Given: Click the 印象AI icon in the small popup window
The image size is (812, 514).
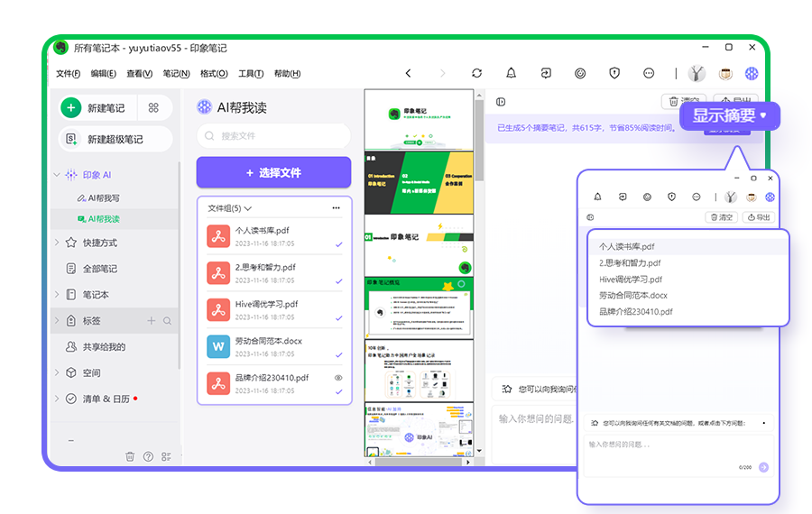Looking at the screenshot, I should click(x=770, y=197).
